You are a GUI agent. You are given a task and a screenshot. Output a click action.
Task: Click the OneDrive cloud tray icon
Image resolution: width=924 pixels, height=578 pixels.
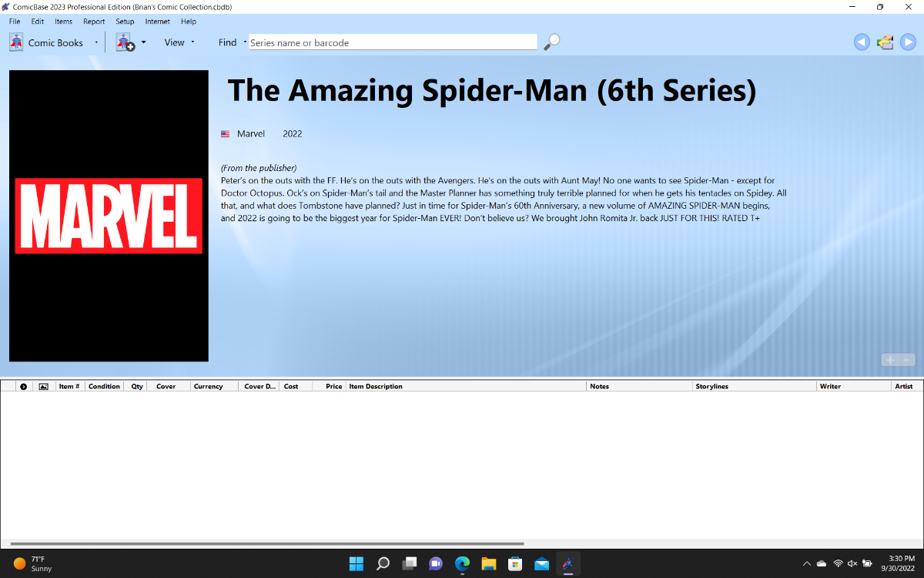tap(822, 563)
